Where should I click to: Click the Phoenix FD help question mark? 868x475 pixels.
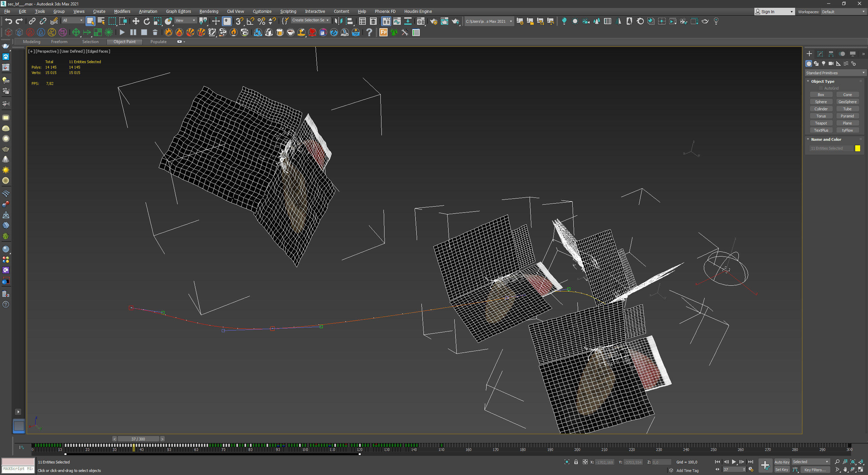tap(369, 32)
